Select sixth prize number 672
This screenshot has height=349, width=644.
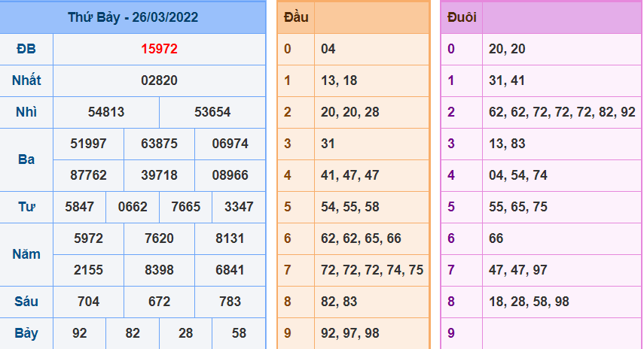(160, 302)
